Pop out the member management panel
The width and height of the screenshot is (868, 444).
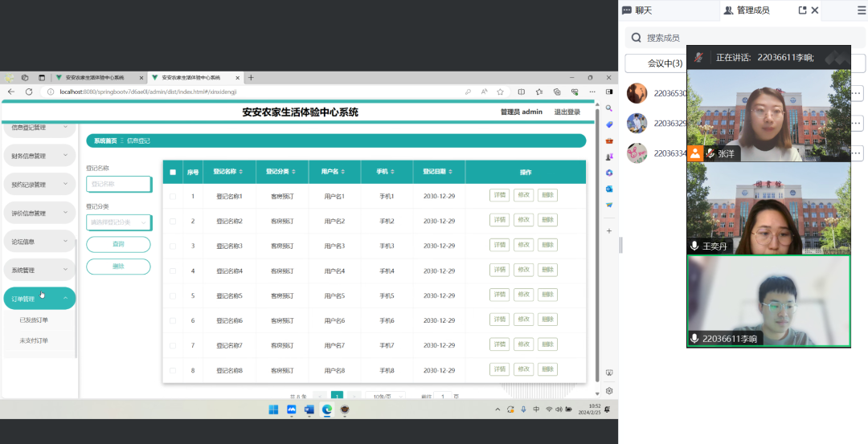802,10
